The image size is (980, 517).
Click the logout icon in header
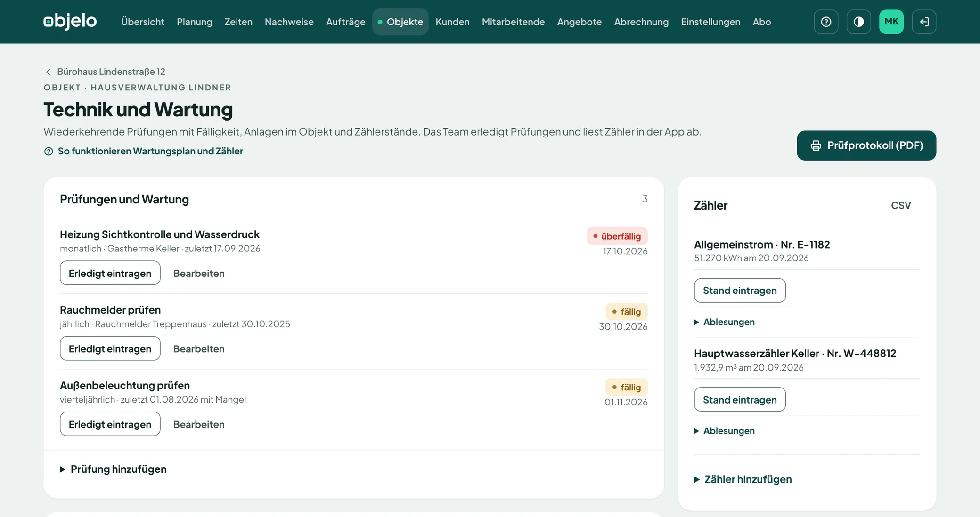(924, 22)
